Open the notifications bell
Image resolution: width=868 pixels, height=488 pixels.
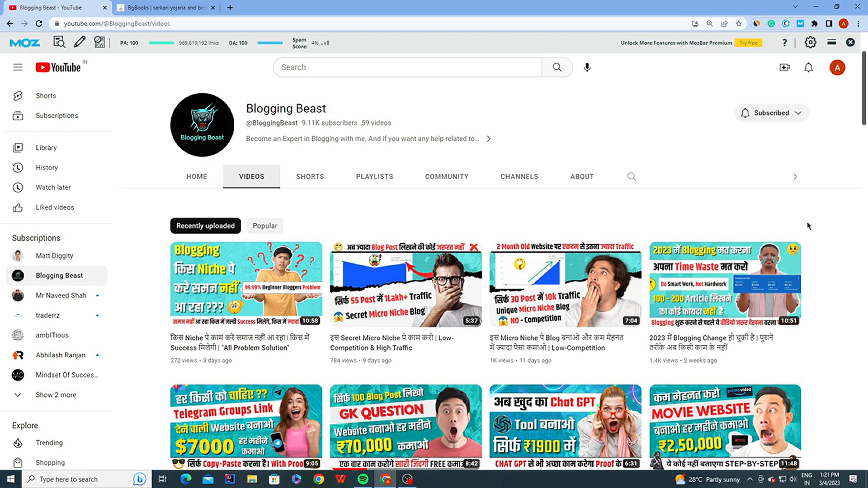[x=808, y=67]
